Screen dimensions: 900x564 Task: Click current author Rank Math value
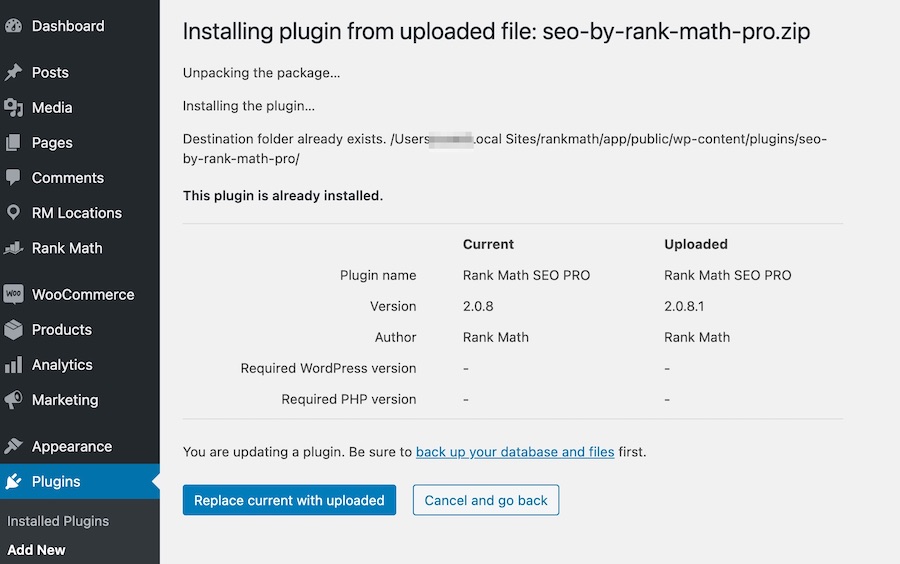coord(495,337)
